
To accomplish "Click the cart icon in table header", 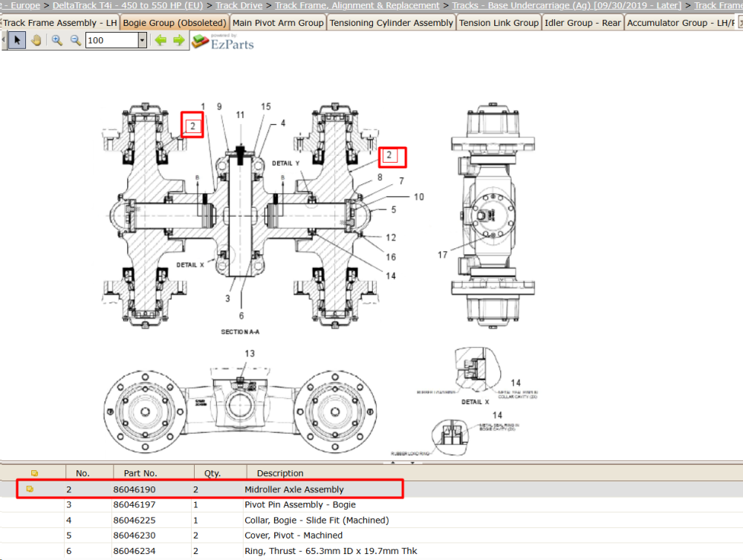I will (x=34, y=473).
